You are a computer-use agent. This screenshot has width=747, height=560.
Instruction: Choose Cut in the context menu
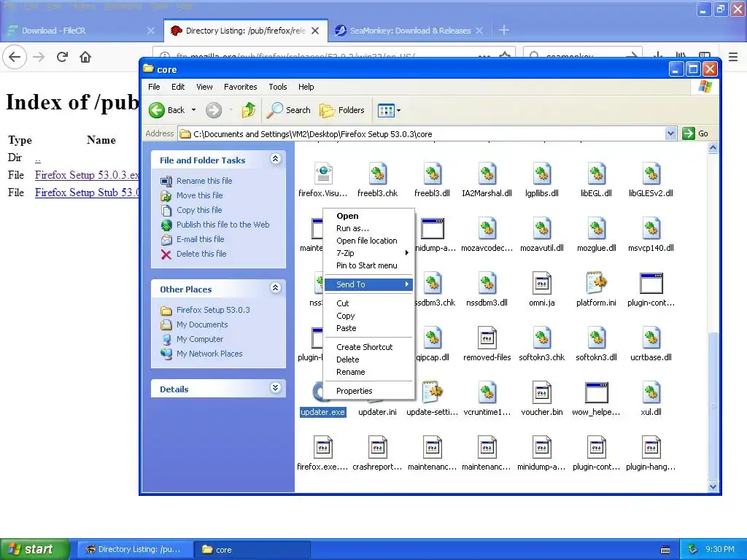click(368, 303)
